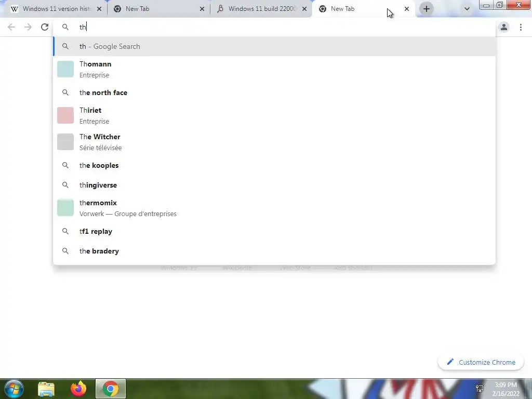
Task: Go forward with the forward arrow
Action: 28,27
